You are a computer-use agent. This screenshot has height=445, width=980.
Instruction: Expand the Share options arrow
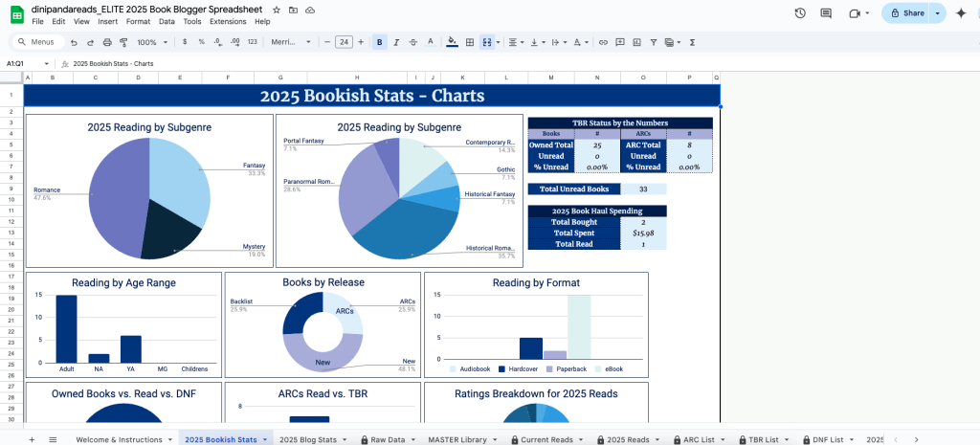coord(937,13)
